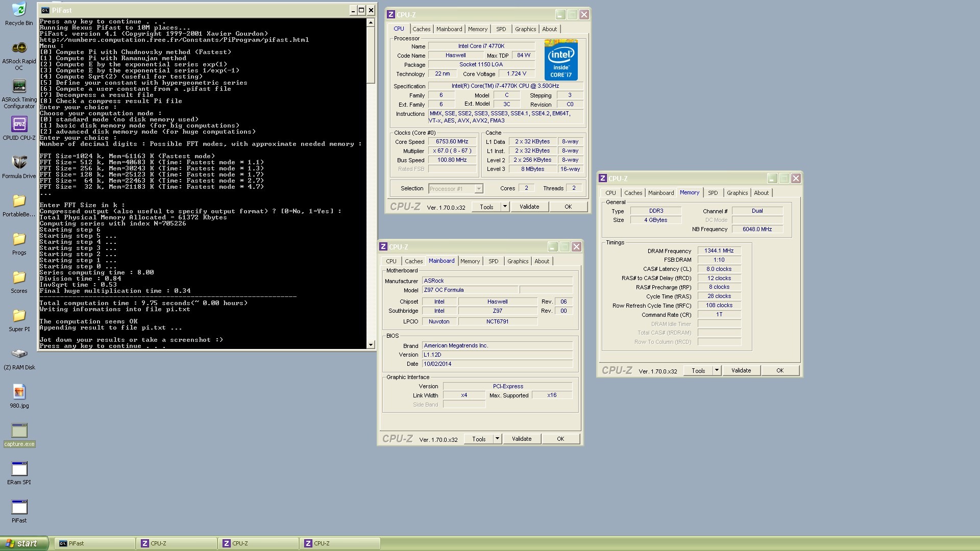Image resolution: width=980 pixels, height=551 pixels.
Task: Open Formula Drive desktop icon
Action: 19,167
